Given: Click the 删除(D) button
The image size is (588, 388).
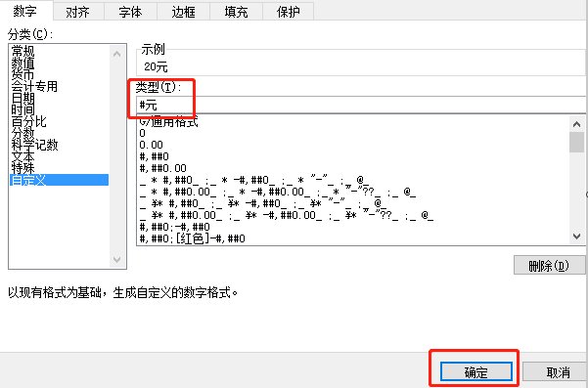Looking at the screenshot, I should (x=549, y=266).
